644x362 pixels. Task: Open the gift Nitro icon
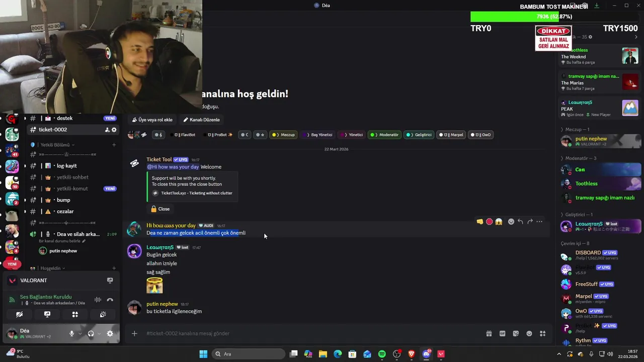click(x=489, y=333)
